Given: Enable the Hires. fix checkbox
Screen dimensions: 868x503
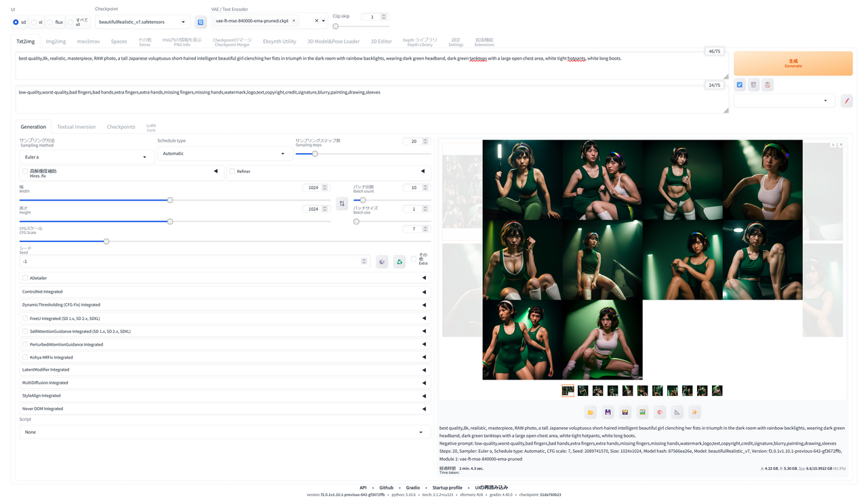Looking at the screenshot, I should (24, 171).
